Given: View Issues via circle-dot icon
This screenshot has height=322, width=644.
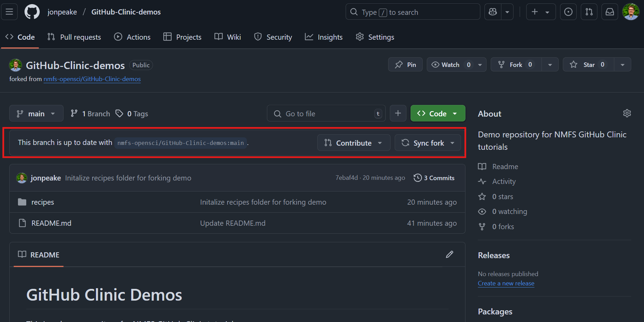Looking at the screenshot, I should [x=568, y=12].
